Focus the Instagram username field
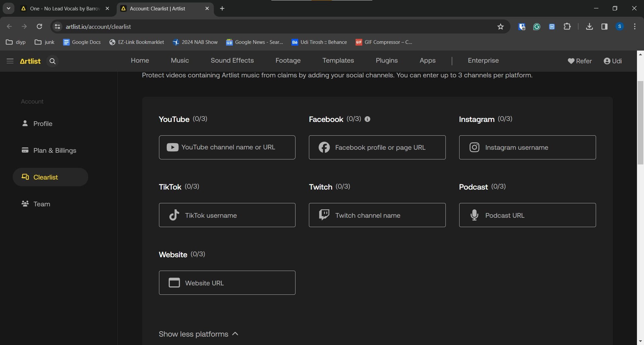 527,147
